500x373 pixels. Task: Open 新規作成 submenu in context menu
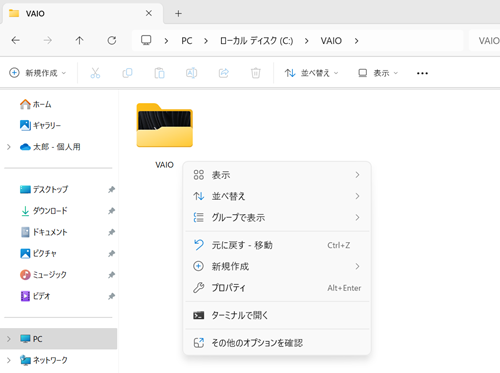tap(277, 266)
